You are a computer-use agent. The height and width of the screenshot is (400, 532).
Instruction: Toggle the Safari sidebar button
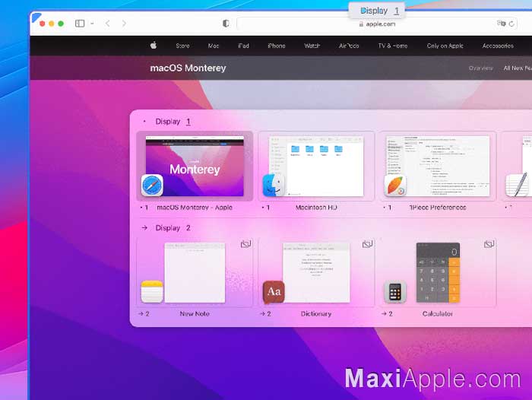(x=80, y=24)
